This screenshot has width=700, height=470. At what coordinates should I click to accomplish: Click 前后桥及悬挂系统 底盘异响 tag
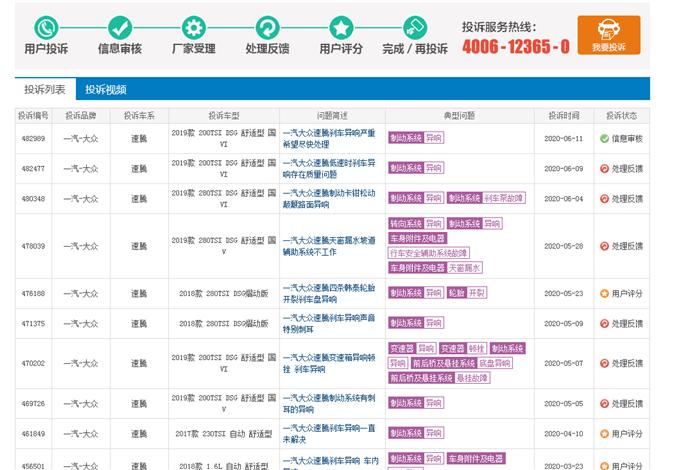[462, 363]
